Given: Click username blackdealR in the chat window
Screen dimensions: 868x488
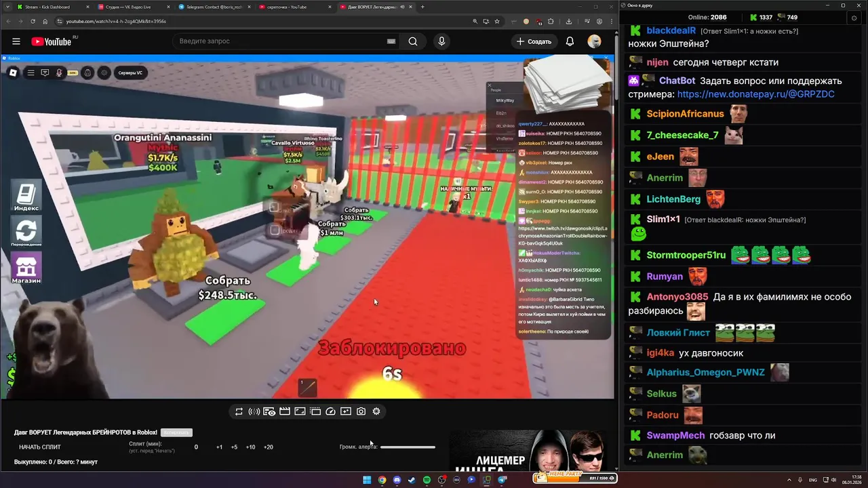Looking at the screenshot, I should [x=671, y=30].
